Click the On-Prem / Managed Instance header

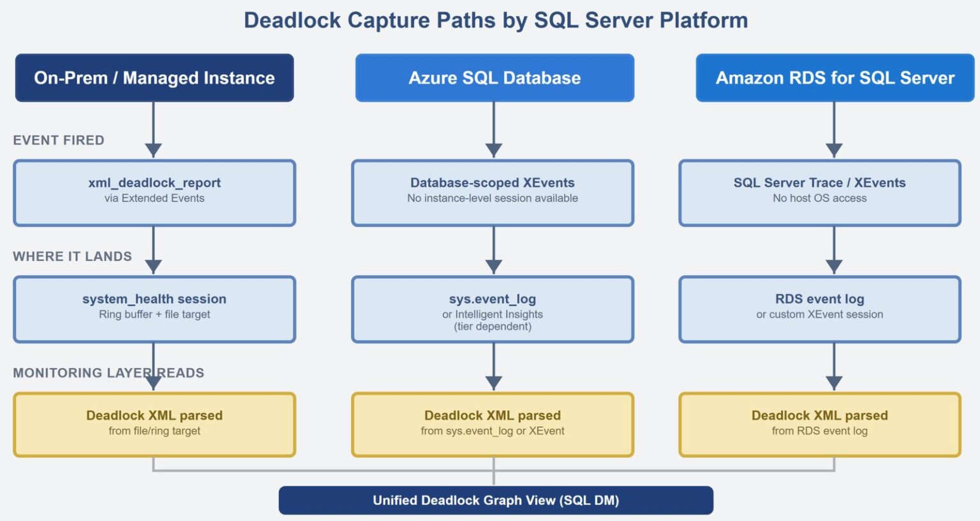154,78
